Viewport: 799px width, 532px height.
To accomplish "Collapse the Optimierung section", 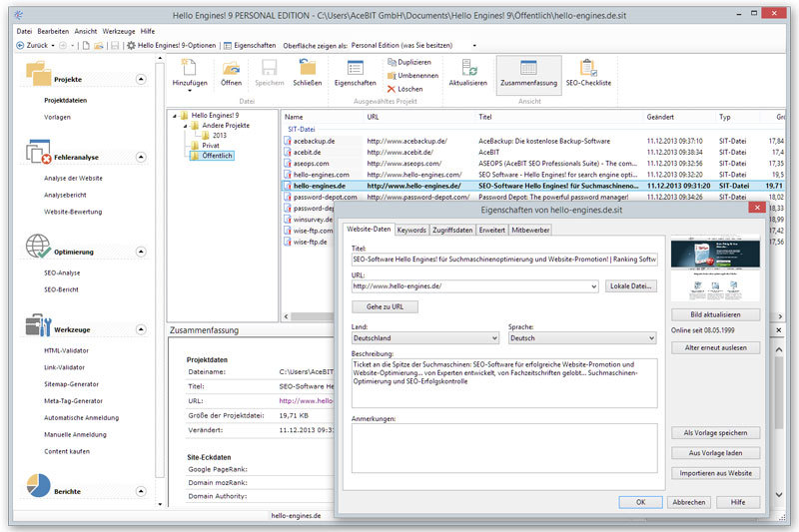I will click(x=141, y=252).
